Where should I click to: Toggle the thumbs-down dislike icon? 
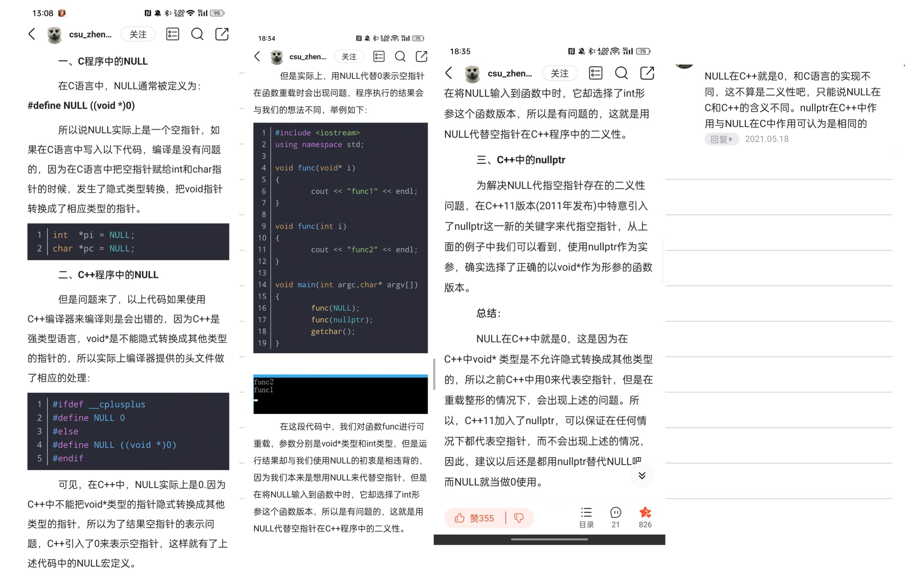(x=519, y=518)
